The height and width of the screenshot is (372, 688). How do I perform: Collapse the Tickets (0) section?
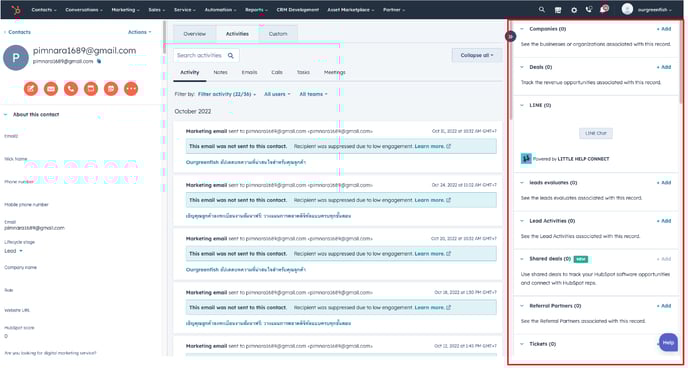pyautogui.click(x=522, y=344)
